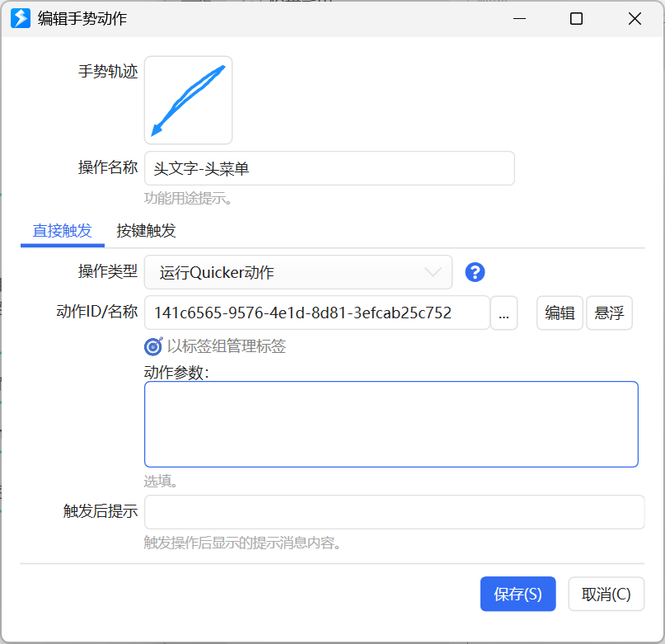Viewport: 665px width, 644px height.
Task: Click the ... browse button next to action ID
Action: click(x=503, y=313)
